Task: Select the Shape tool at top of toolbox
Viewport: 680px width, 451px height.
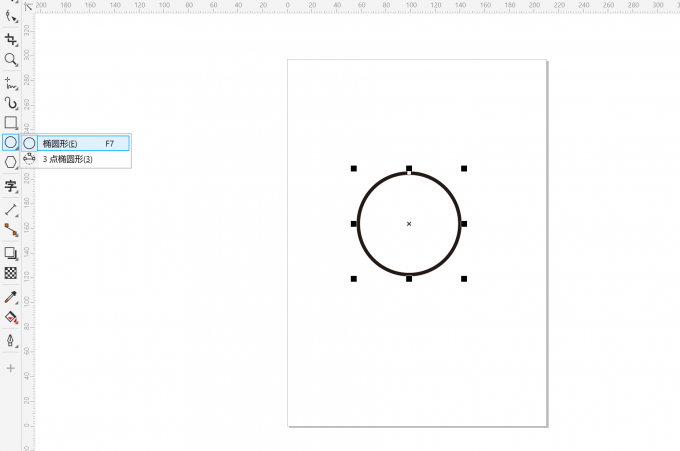Action: click(x=11, y=16)
